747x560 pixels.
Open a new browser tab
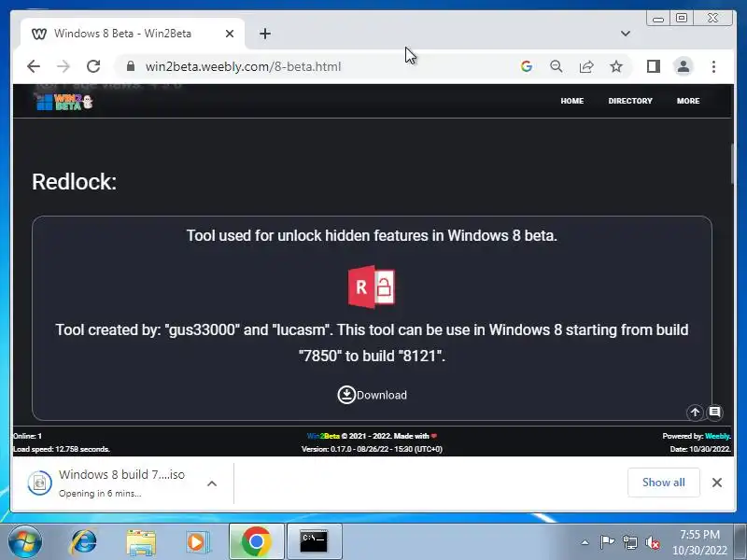(x=265, y=34)
